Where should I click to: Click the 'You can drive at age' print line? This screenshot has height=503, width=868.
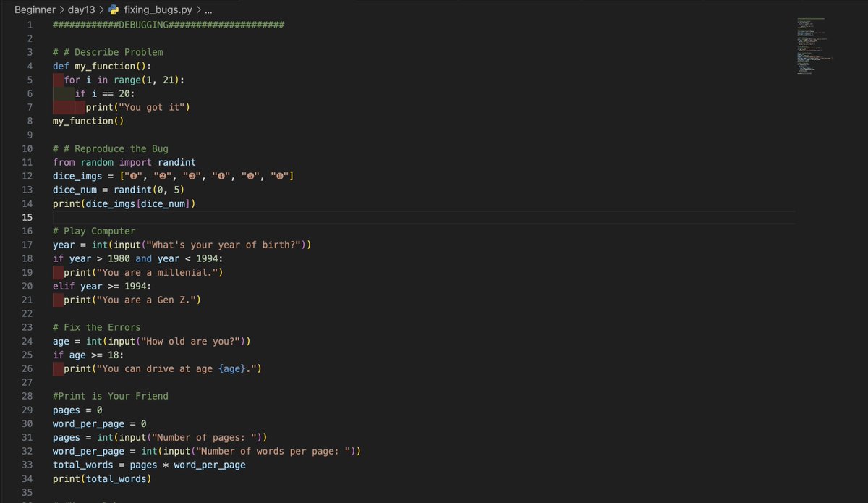pos(163,368)
